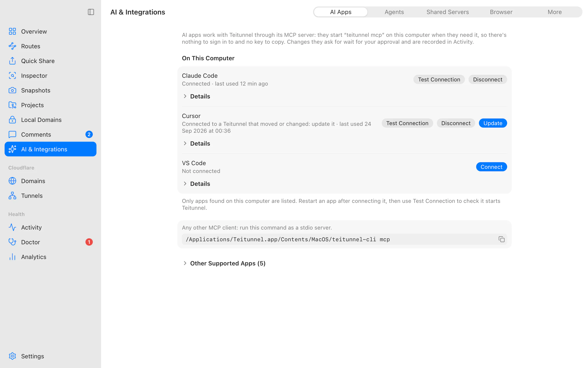588x368 pixels.
Task: Copy the teitunnel-cli mcp command
Action: point(501,239)
